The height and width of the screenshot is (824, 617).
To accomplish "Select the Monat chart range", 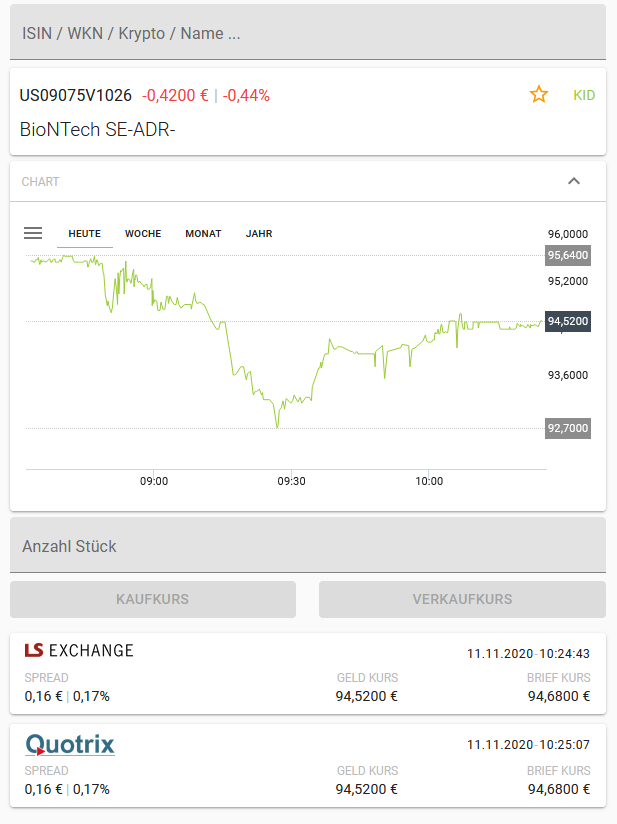I will tap(203, 234).
